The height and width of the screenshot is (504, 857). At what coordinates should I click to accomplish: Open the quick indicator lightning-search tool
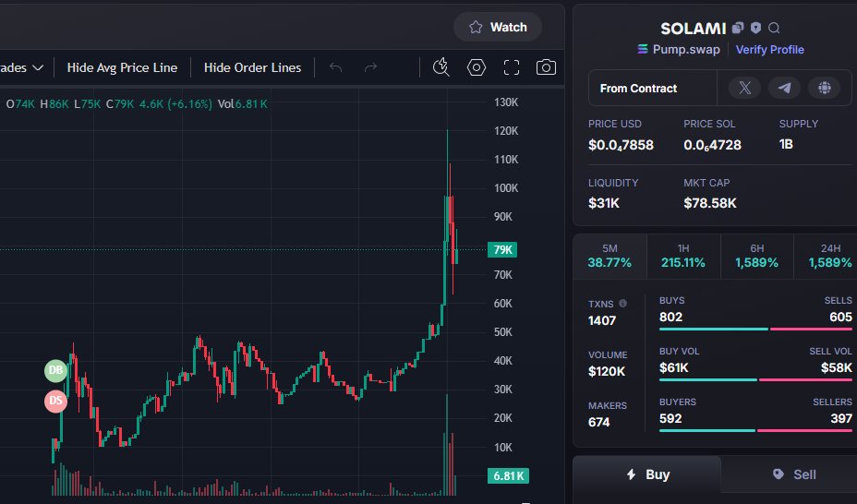point(441,67)
